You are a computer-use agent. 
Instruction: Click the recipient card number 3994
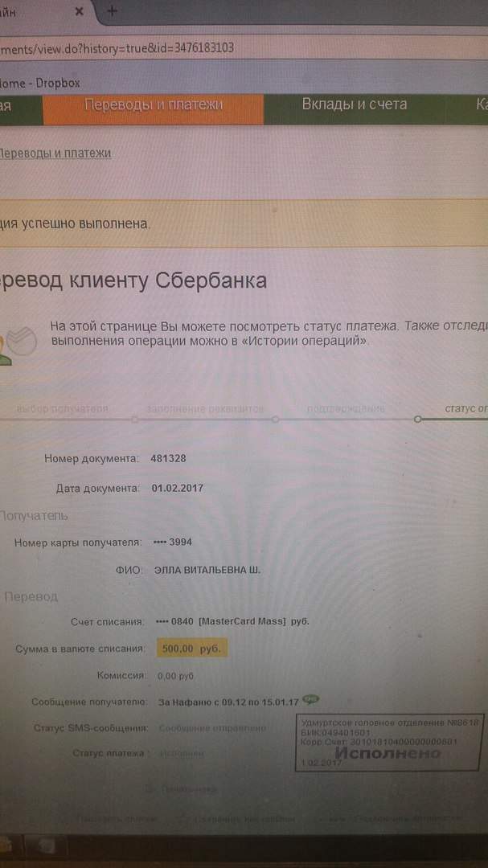172,542
